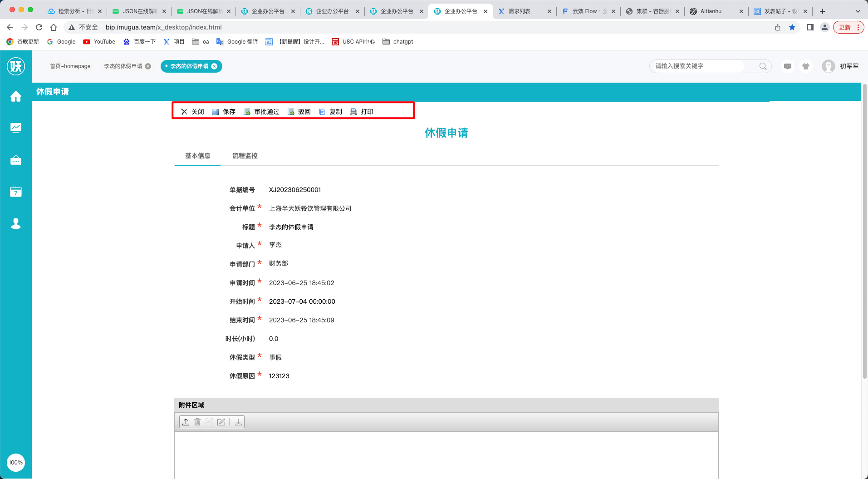Click the red 更新 update button

tap(848, 27)
